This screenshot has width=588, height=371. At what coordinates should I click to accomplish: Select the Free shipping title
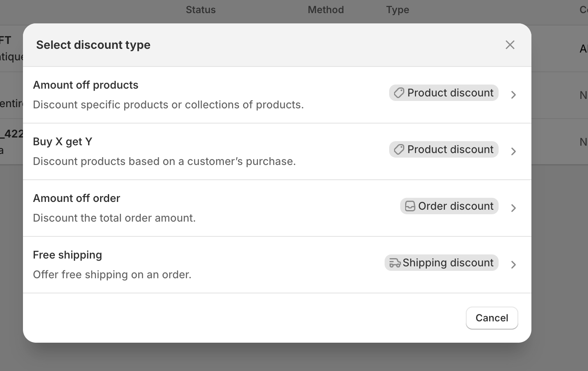click(x=68, y=255)
